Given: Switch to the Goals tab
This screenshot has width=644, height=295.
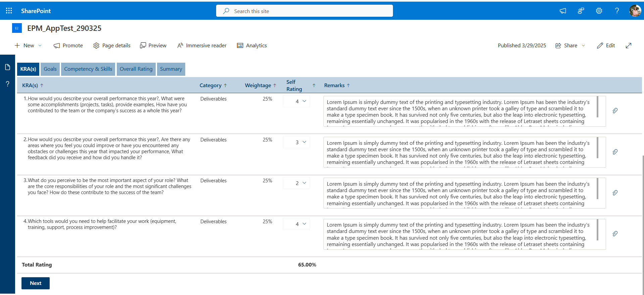Looking at the screenshot, I should 50,69.
